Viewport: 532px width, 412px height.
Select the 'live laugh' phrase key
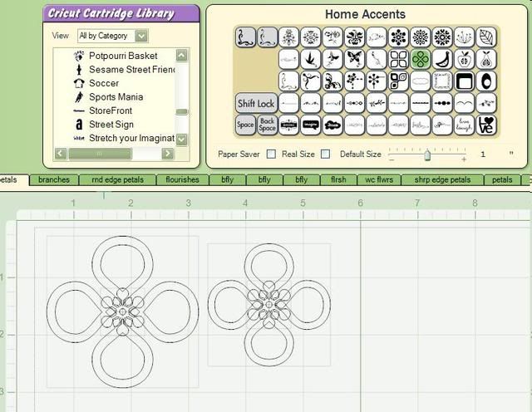click(x=464, y=125)
